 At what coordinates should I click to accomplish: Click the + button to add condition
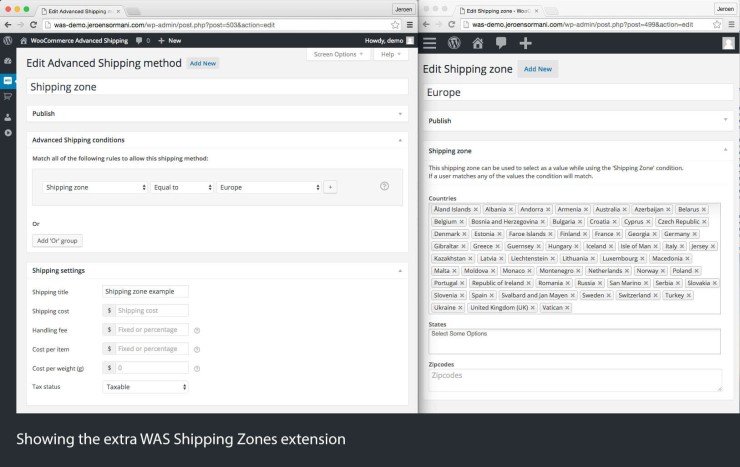330,187
